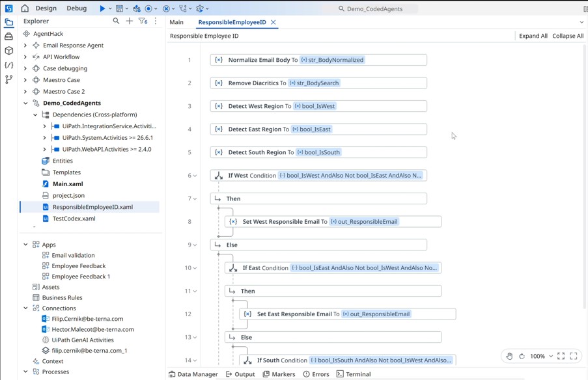Open the run options dropdown arrow

point(110,8)
